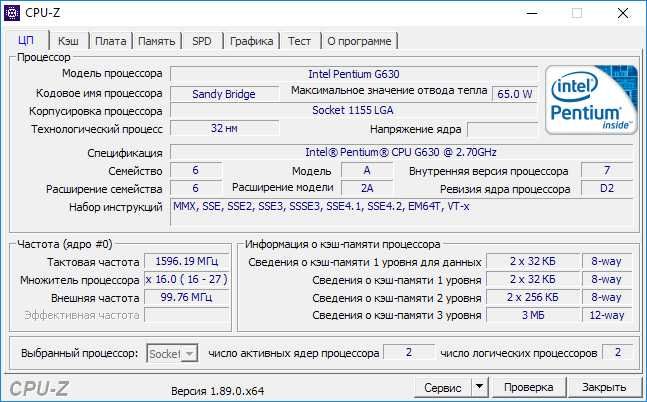Click the specification Intel® Pentium® CPU G630 @ 2.70GHz

tap(401, 152)
